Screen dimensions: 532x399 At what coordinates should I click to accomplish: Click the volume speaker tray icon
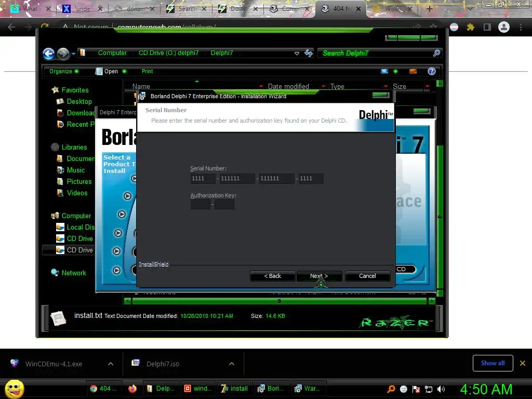tap(441, 389)
